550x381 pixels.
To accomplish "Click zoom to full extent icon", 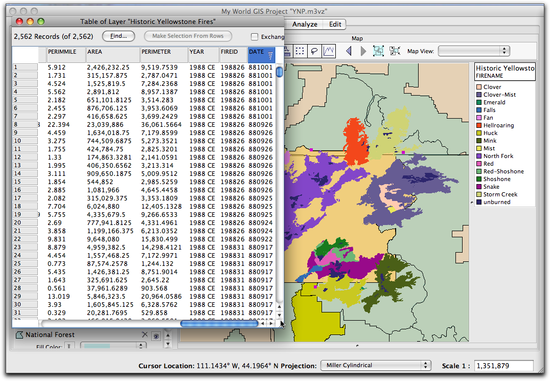I will pos(378,51).
